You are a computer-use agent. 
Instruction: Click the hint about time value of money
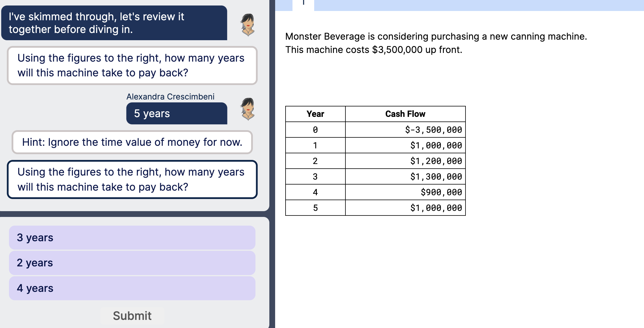pyautogui.click(x=132, y=142)
